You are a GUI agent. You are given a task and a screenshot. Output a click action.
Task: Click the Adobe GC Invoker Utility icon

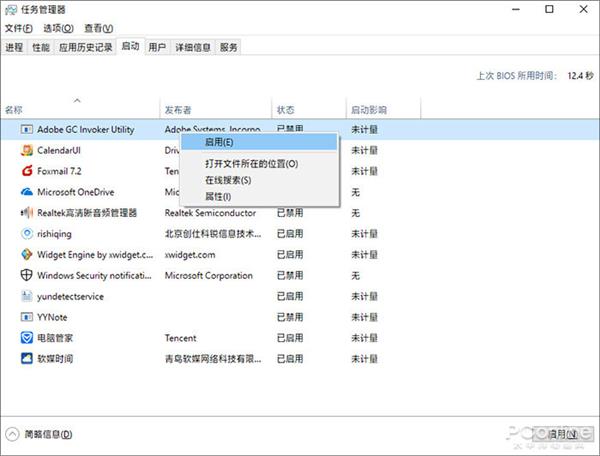(26, 130)
